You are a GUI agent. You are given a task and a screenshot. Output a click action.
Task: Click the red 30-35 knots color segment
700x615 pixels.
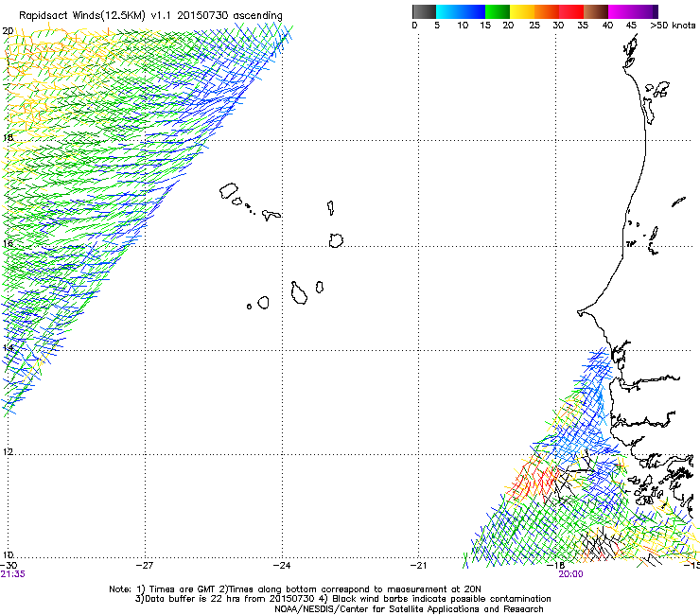[x=571, y=11]
